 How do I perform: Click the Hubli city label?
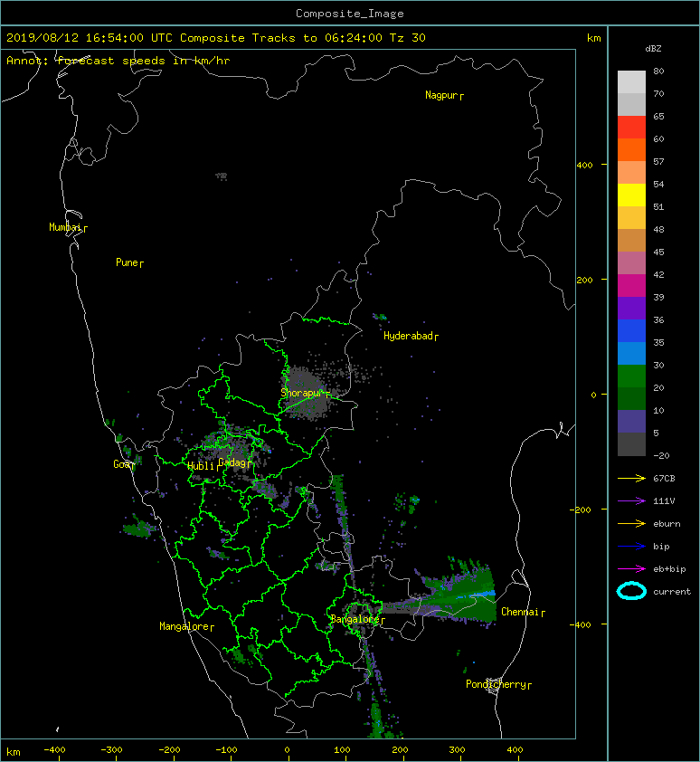201,466
